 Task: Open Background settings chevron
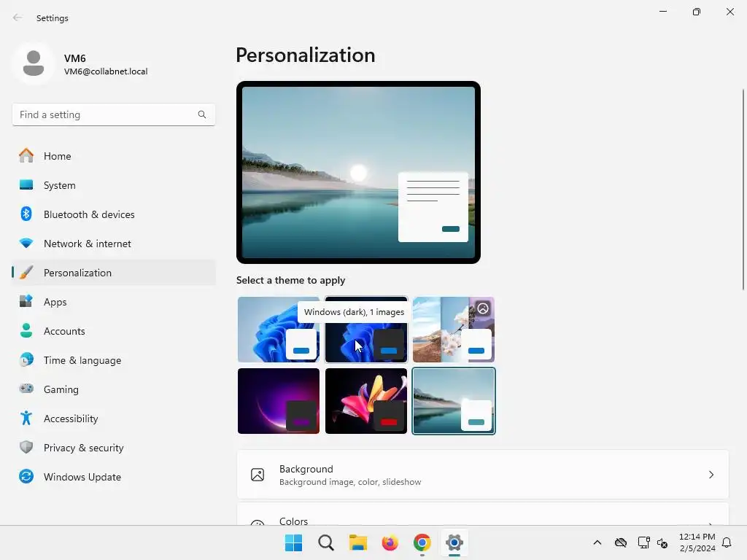tap(711, 475)
